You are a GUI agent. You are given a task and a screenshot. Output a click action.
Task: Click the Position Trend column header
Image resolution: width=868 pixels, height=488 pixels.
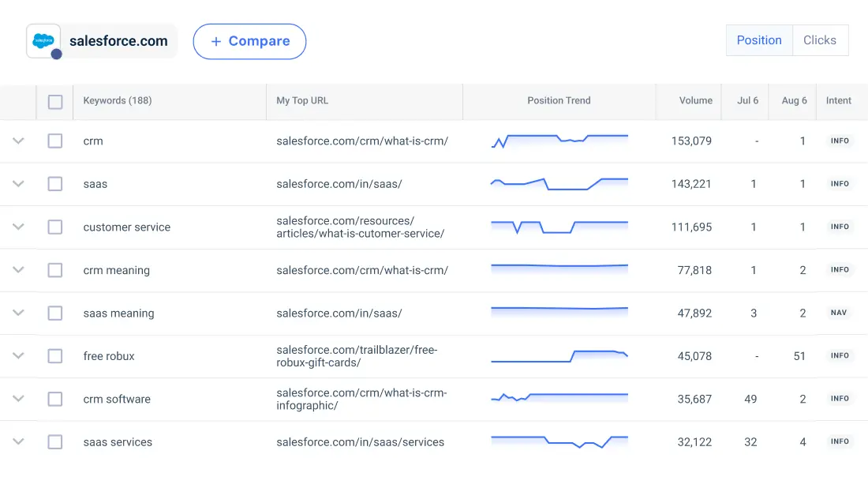(x=559, y=100)
